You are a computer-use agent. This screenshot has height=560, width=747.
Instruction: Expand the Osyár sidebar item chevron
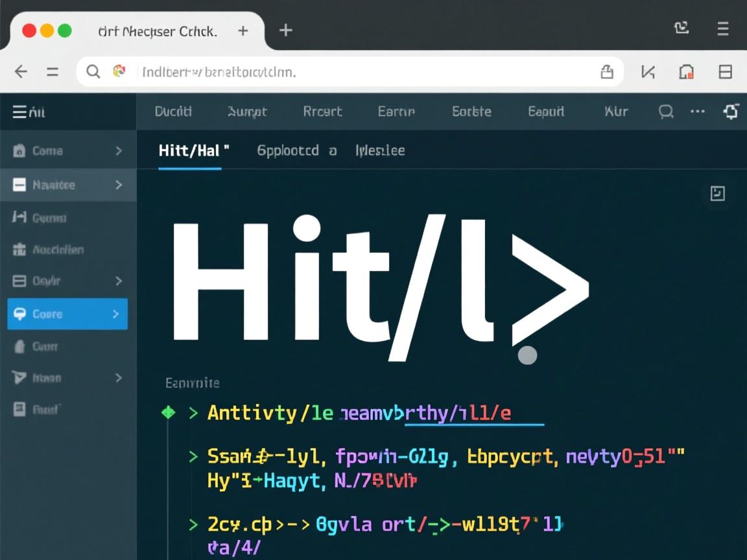pyautogui.click(x=119, y=281)
